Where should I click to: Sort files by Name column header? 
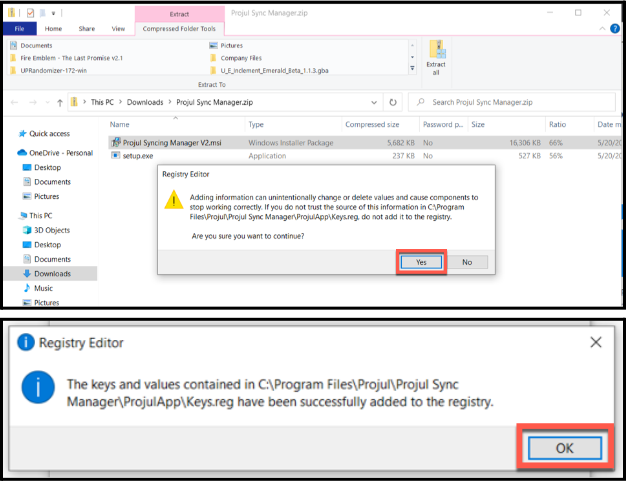[120, 124]
